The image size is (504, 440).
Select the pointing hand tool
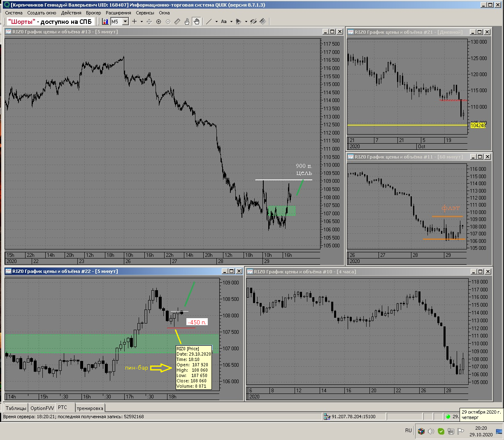click(x=187, y=21)
